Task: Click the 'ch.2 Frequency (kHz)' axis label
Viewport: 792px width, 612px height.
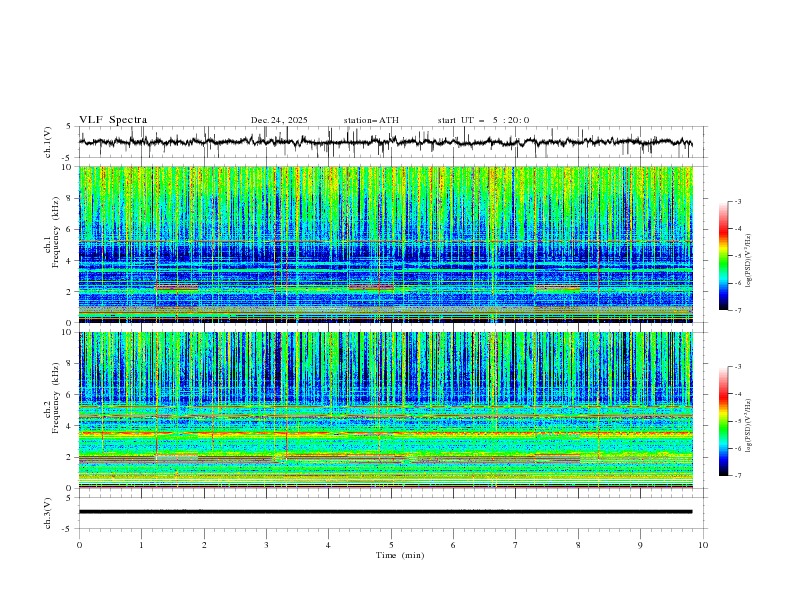Action: (x=52, y=398)
